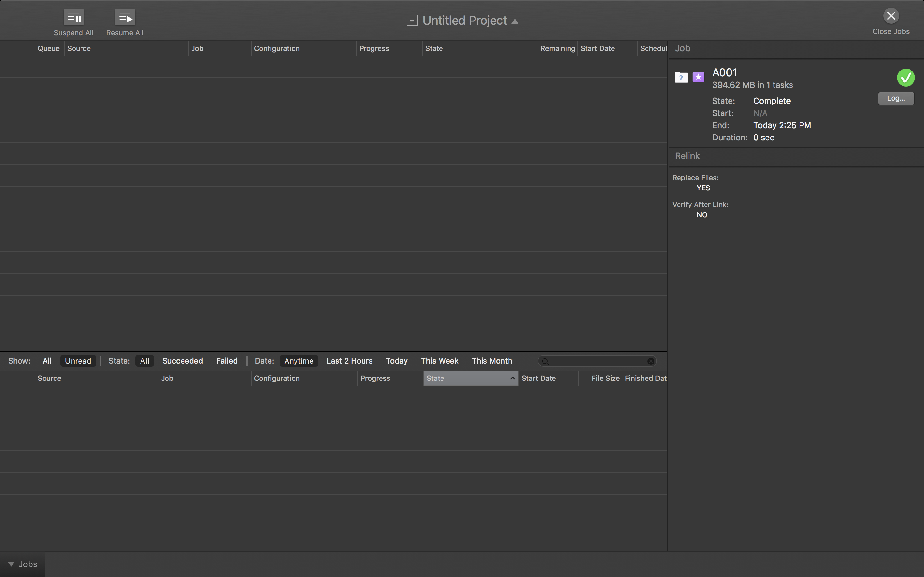The width and height of the screenshot is (924, 577).
Task: Clear the search field with X icon
Action: tap(651, 361)
